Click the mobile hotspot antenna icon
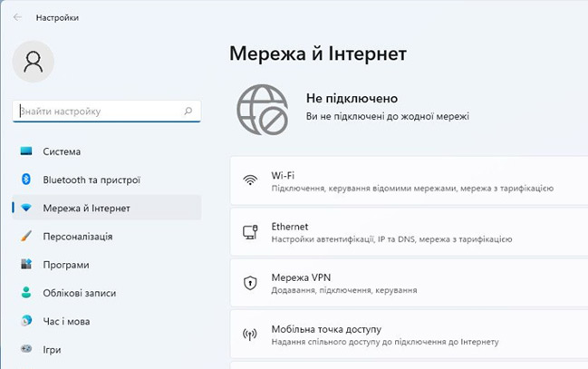 point(250,334)
